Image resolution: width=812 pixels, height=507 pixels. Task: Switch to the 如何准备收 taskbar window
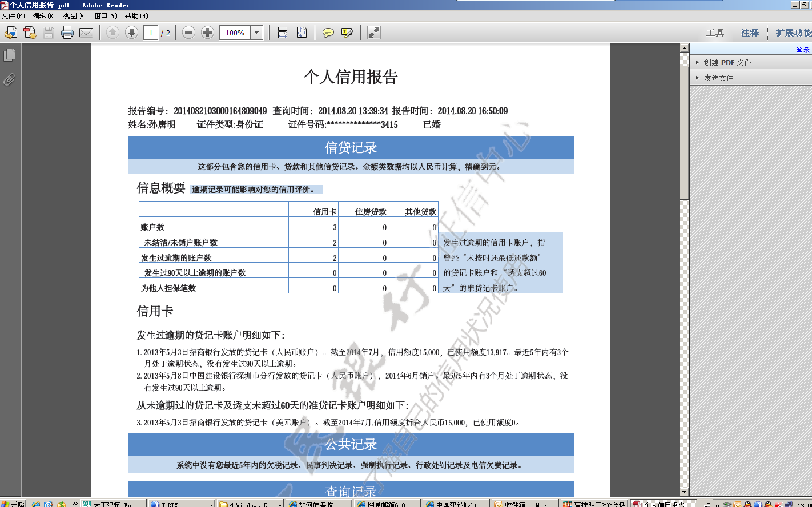click(319, 504)
